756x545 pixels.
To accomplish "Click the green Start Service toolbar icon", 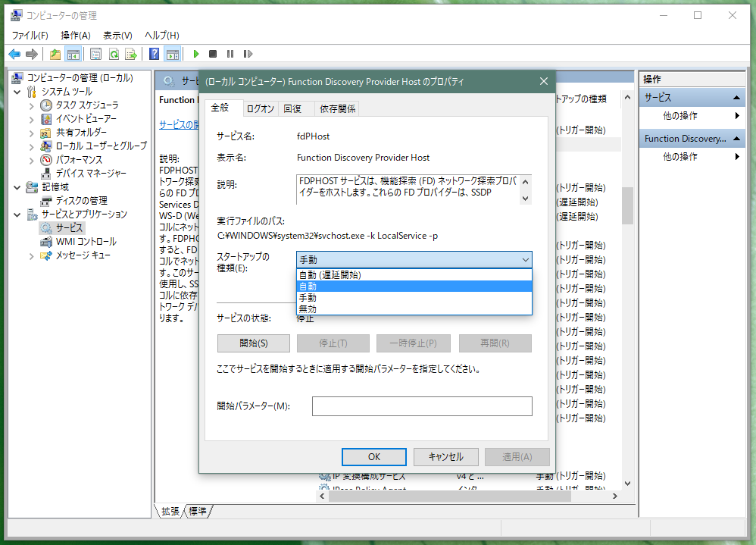I will (196, 54).
